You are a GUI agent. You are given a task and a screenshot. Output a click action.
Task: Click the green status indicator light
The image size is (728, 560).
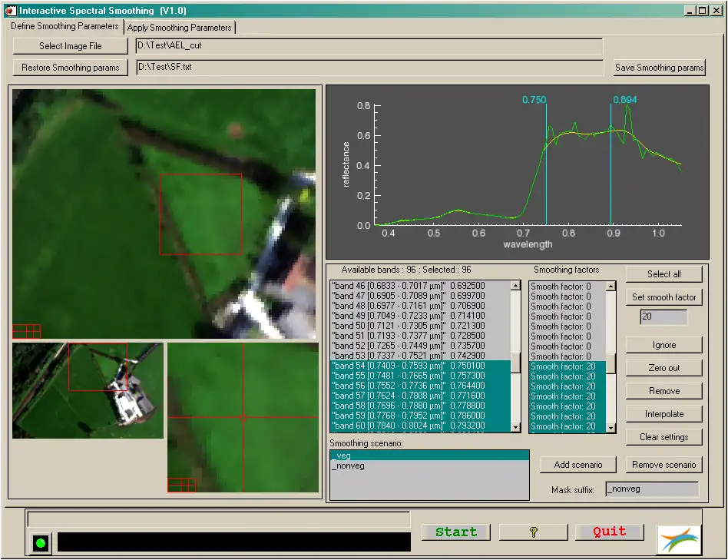click(41, 542)
